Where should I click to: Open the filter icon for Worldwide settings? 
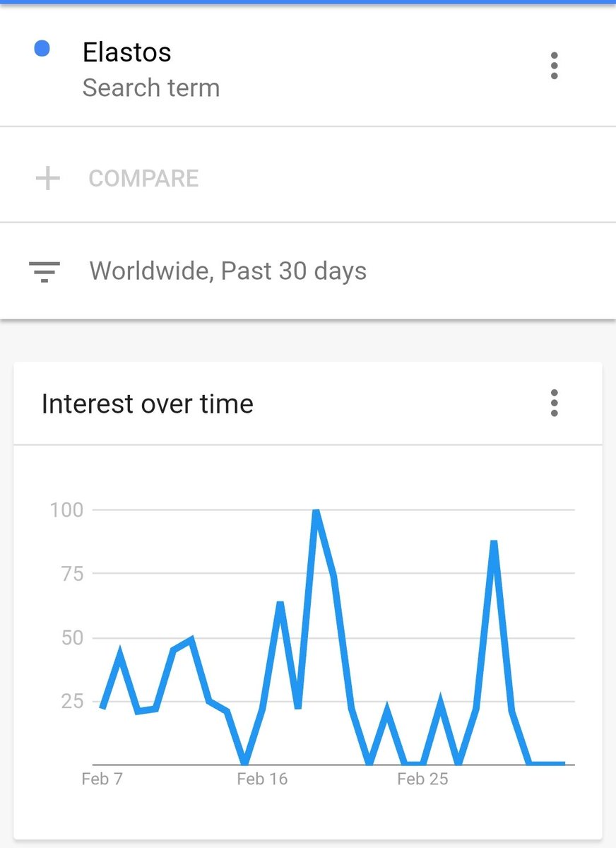(44, 271)
